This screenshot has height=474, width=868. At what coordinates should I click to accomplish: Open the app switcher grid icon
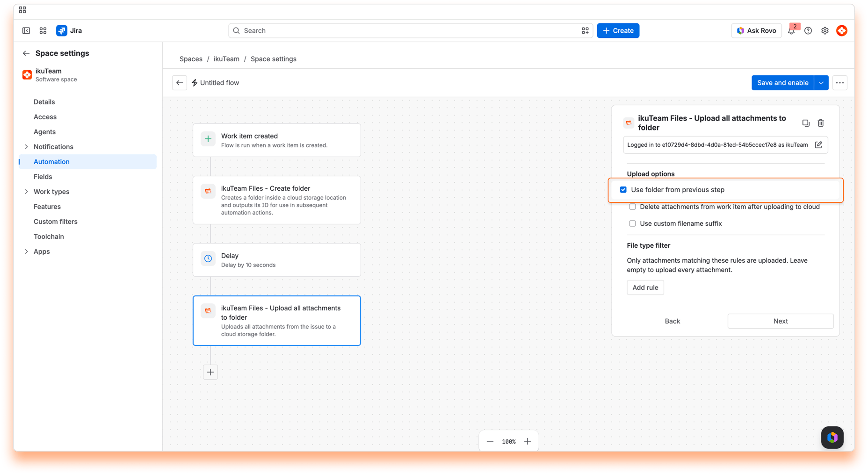[x=43, y=30]
